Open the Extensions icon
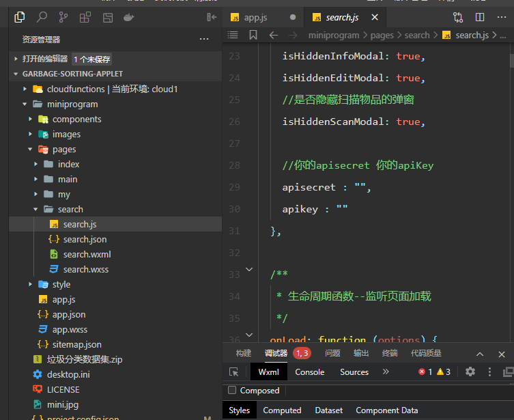This screenshot has height=420, width=514. 85,17
